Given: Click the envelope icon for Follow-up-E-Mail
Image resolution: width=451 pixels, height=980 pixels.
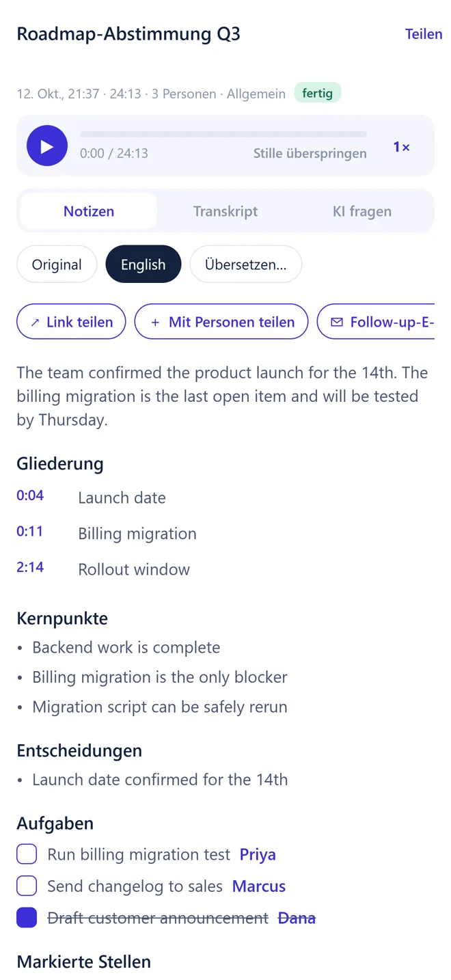Looking at the screenshot, I should click(337, 322).
